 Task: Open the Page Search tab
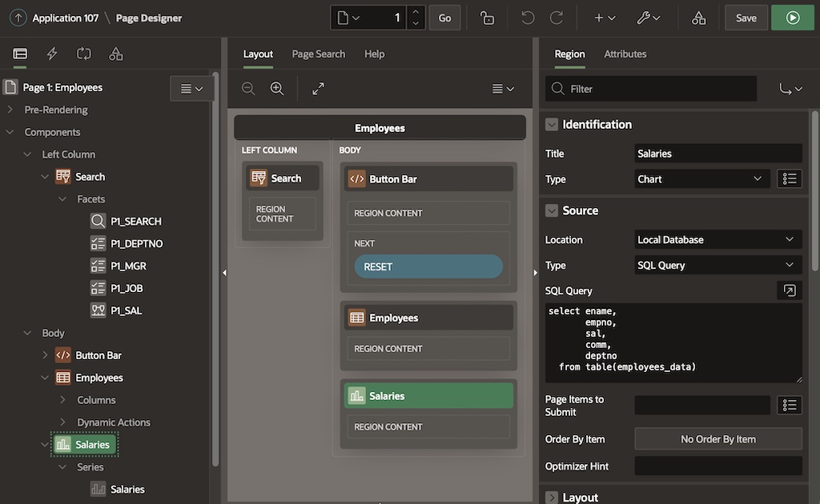point(318,54)
